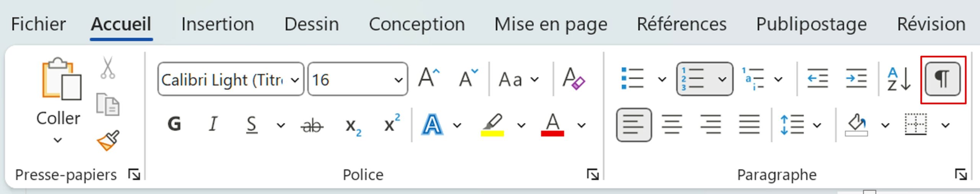Apply subscript formatting
Viewport: 980px width, 194px height.
[353, 126]
